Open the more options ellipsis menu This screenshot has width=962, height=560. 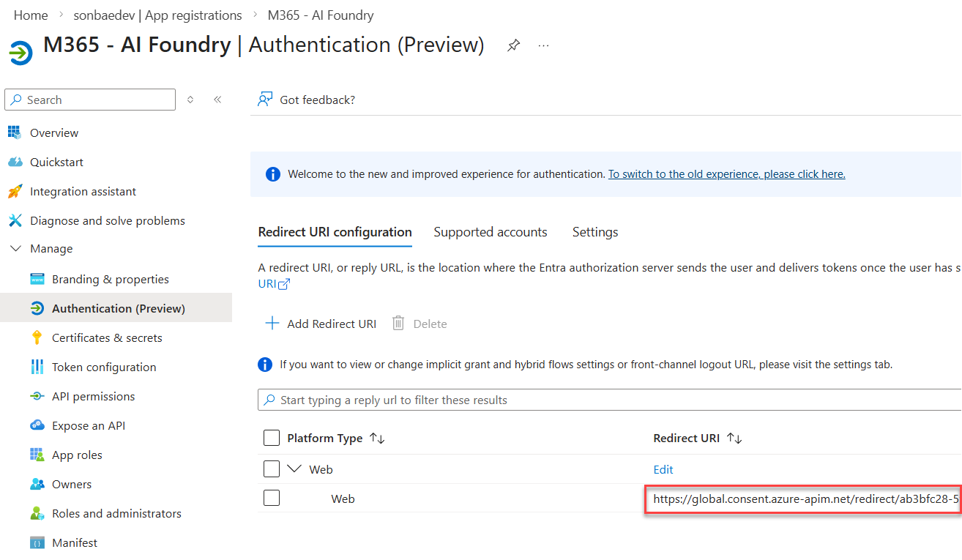pos(543,45)
